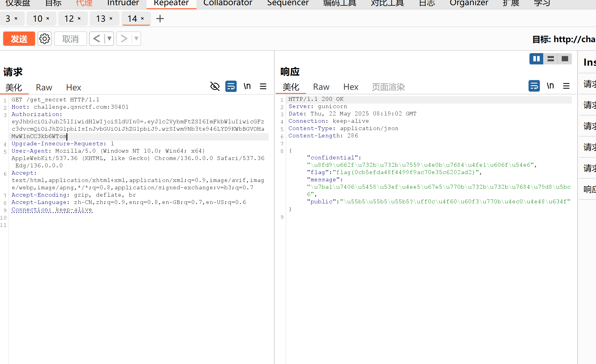Viewport: 596px width, 364px height.
Task: Open history dropdown next to forward arrow
Action: click(136, 39)
